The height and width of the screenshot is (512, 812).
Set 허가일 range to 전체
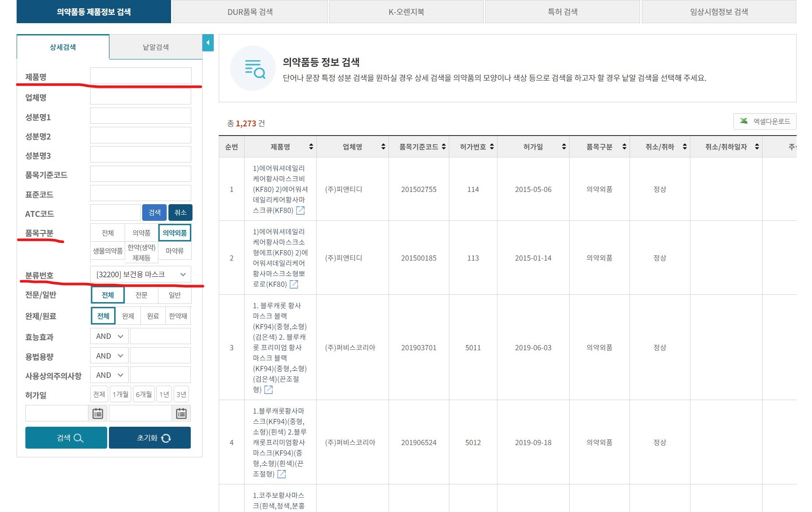tap(99, 394)
